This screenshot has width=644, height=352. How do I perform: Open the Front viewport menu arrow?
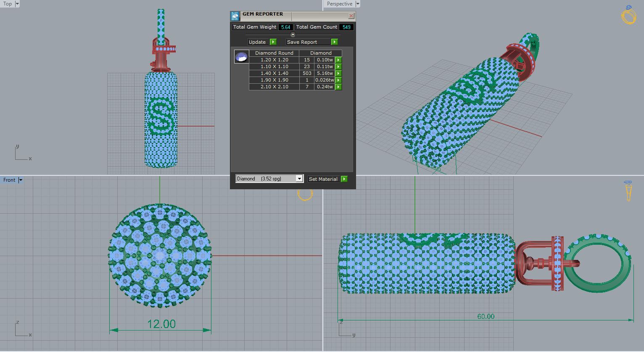coord(20,180)
